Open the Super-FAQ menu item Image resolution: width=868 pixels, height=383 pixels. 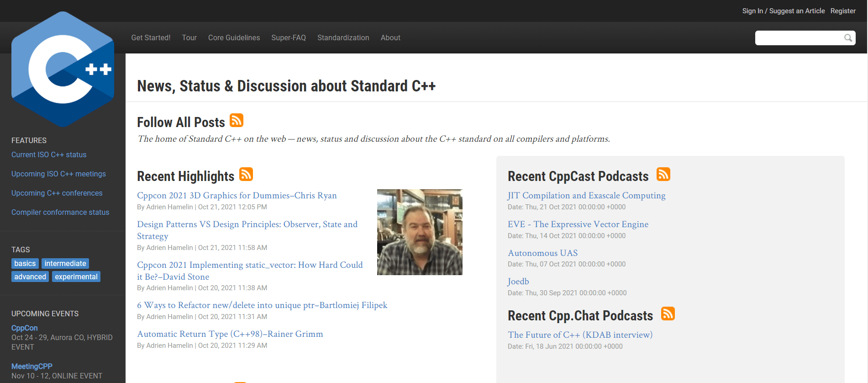[289, 38]
